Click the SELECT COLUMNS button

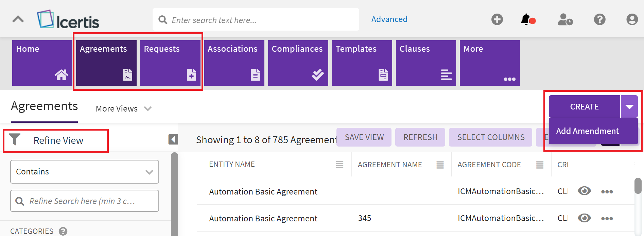point(490,137)
